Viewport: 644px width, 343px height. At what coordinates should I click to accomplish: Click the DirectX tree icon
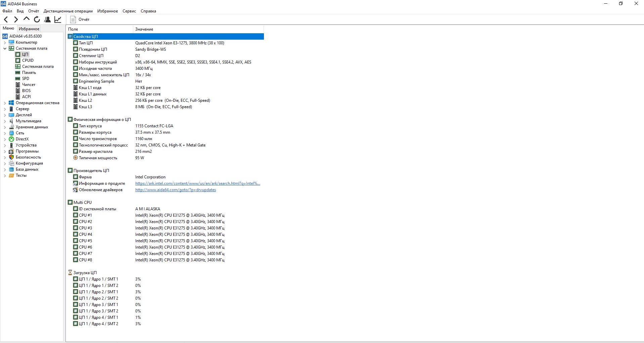tap(11, 139)
